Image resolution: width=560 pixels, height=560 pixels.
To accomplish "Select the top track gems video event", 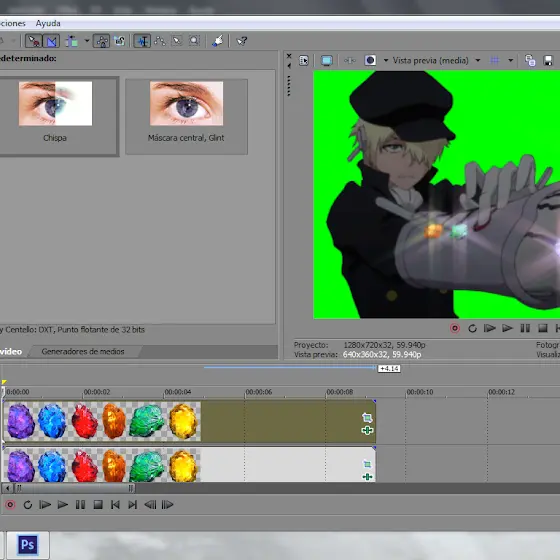I will click(x=189, y=421).
